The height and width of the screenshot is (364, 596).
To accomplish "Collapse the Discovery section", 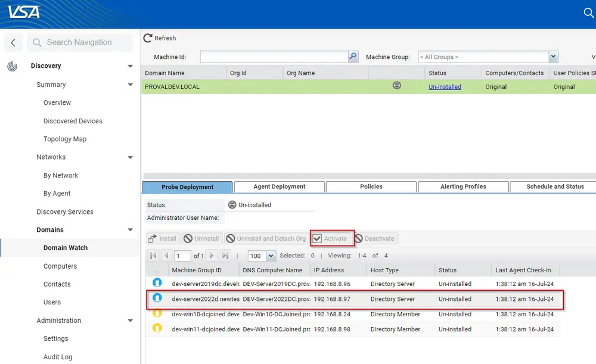I will pyautogui.click(x=130, y=66).
